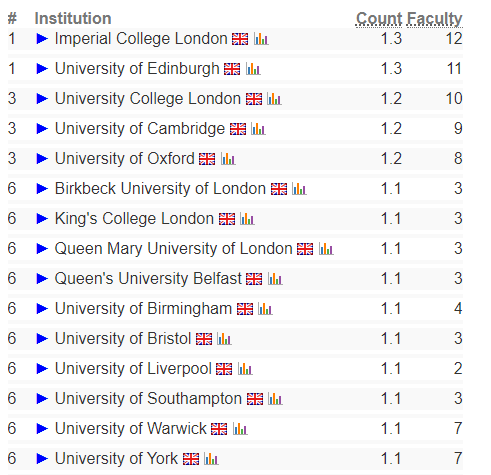Expand the Queen's University Belfast row triangle
This screenshot has width=491, height=475.
42,279
